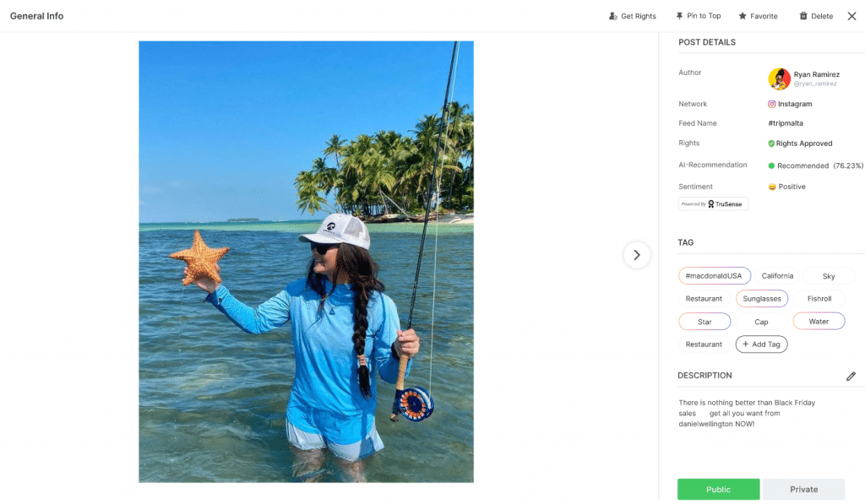
Task: Open the Get Rights tool
Action: pyautogui.click(x=632, y=15)
